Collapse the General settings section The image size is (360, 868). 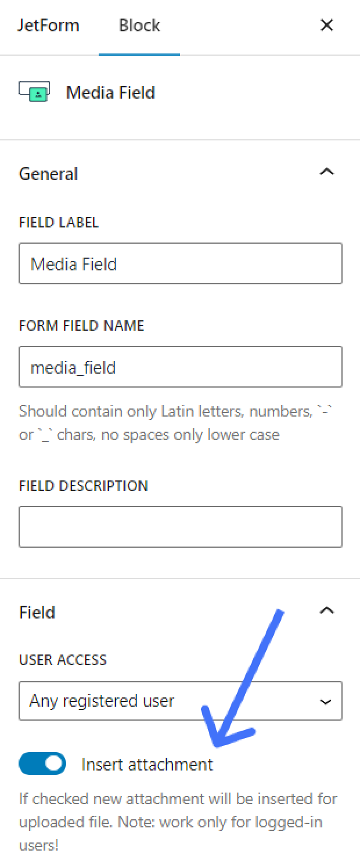[x=328, y=171]
